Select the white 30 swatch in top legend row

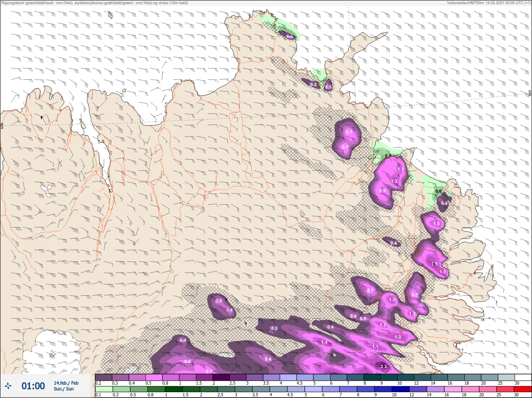523,377
